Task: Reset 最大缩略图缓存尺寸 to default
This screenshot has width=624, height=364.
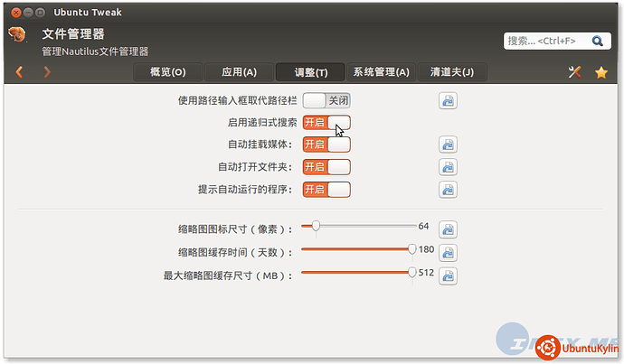Action: pos(448,276)
